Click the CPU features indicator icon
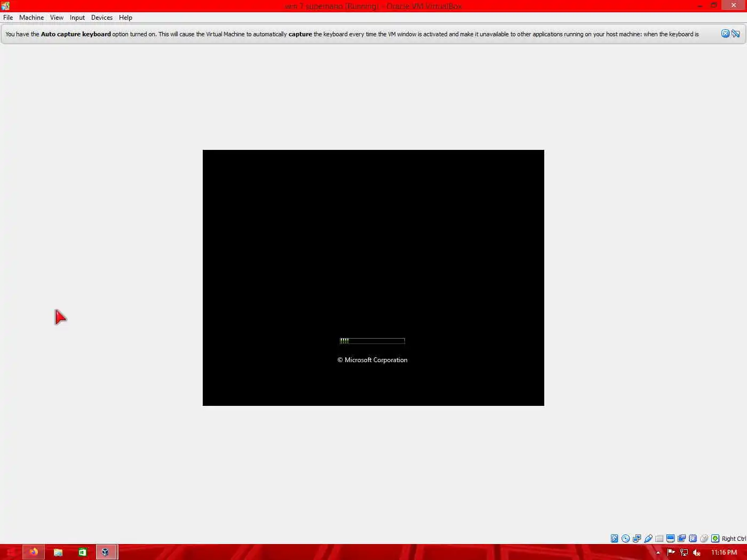747x560 pixels. (693, 539)
